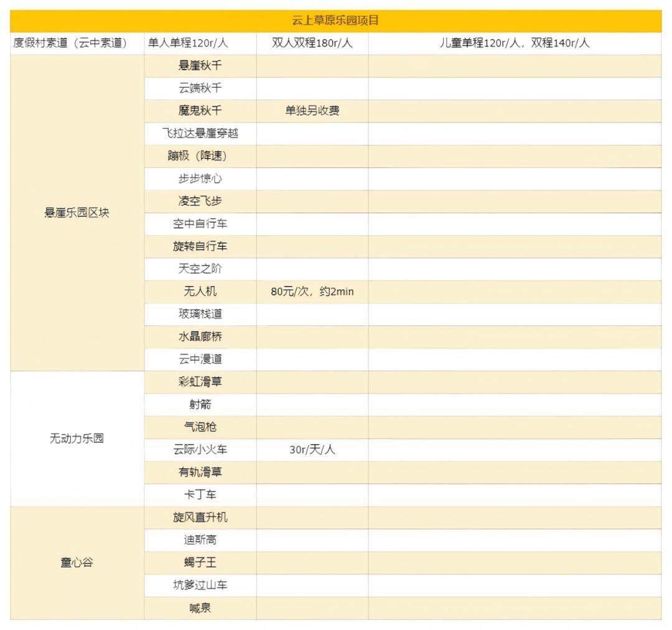
Task: Click the 彩虹滑草 cell
Action: [200, 382]
